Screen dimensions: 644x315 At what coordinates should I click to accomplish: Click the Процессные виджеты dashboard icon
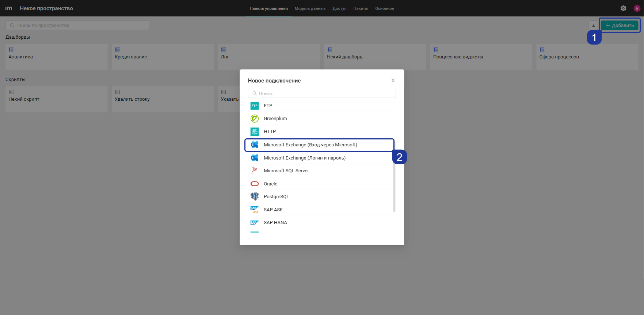(436, 50)
